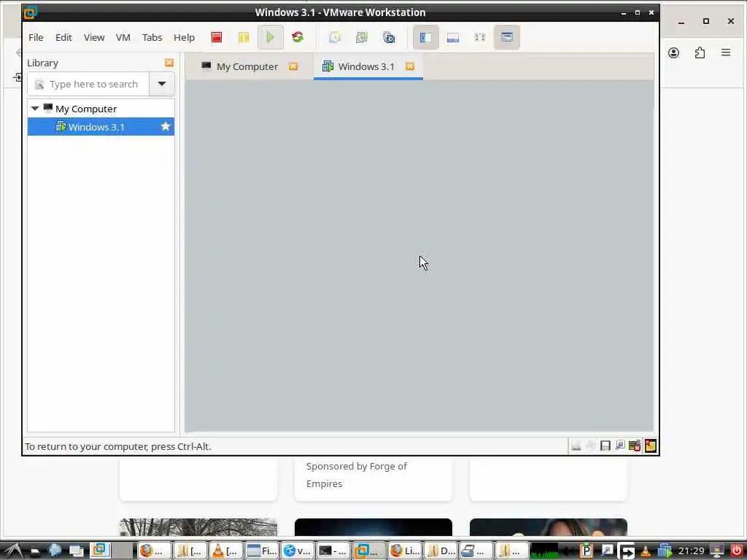Open the Snapshot Manager toolbar icon

389,37
